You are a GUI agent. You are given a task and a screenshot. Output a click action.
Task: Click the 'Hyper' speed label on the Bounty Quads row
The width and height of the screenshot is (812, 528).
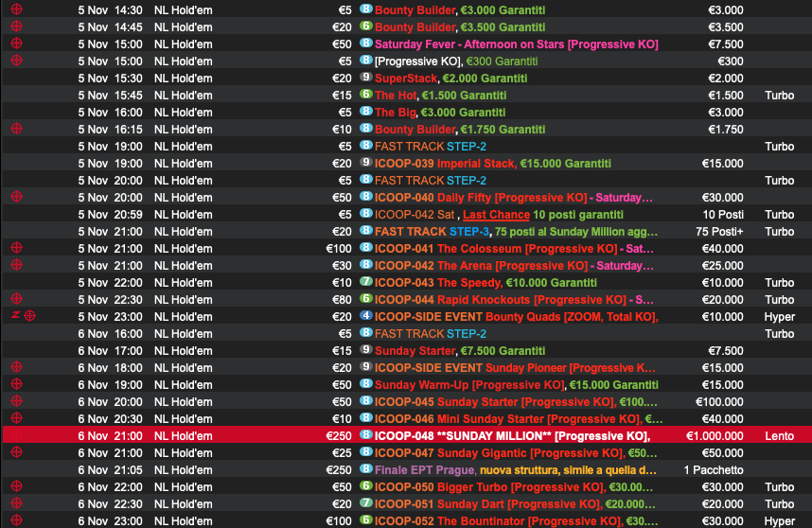point(780,317)
